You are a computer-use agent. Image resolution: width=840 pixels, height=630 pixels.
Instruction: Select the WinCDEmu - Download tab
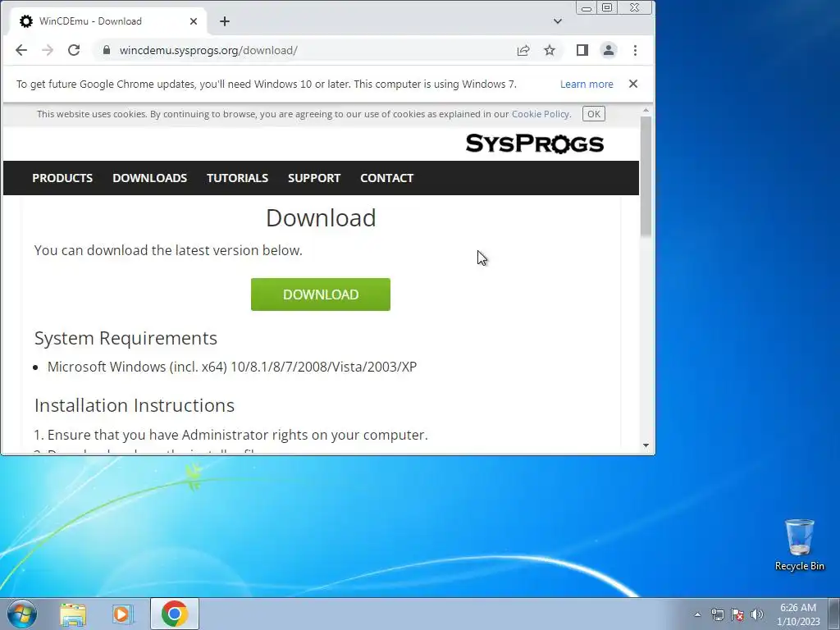(x=107, y=21)
